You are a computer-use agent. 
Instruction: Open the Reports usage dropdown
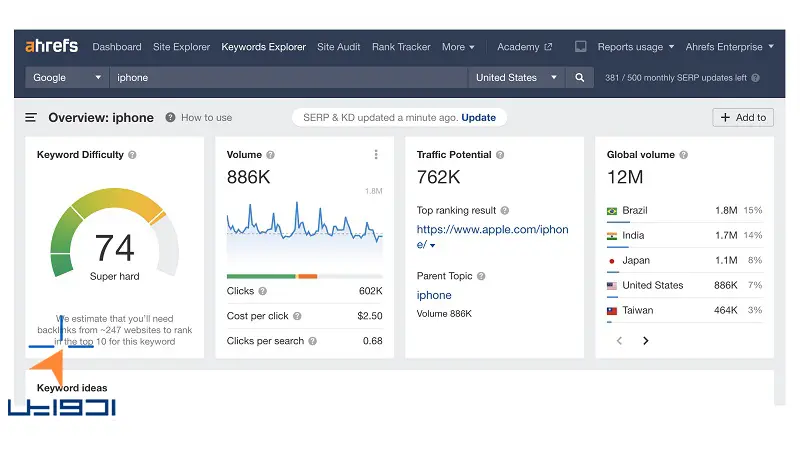636,47
